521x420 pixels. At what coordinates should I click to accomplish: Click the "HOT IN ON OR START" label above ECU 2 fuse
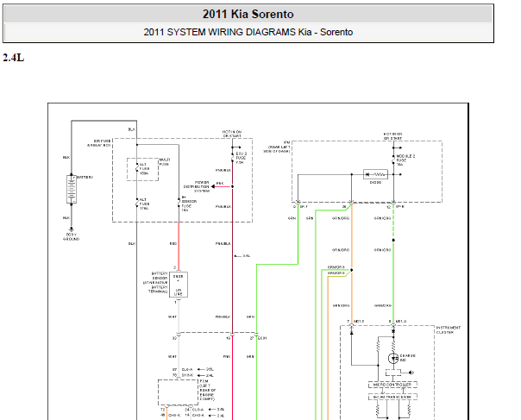coord(232,134)
